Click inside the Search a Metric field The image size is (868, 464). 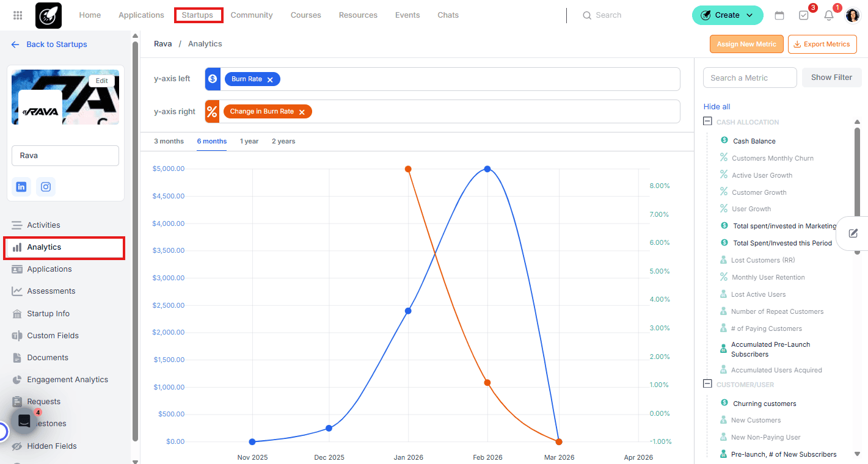pos(749,78)
